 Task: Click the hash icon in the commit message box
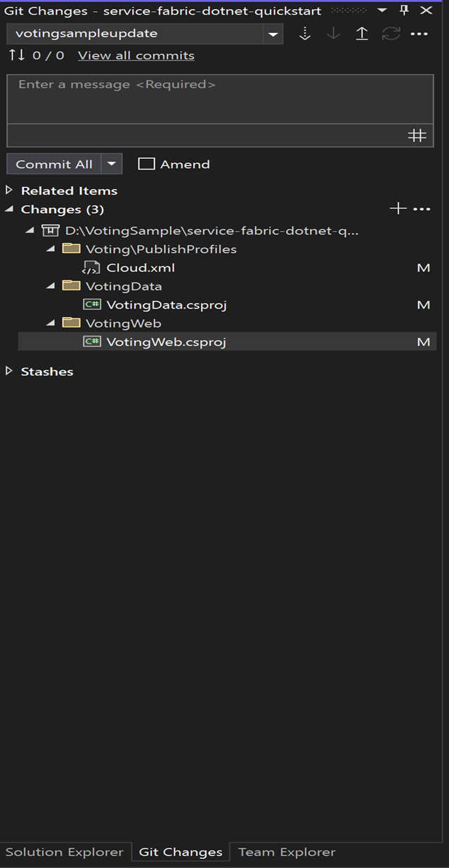pyautogui.click(x=417, y=134)
